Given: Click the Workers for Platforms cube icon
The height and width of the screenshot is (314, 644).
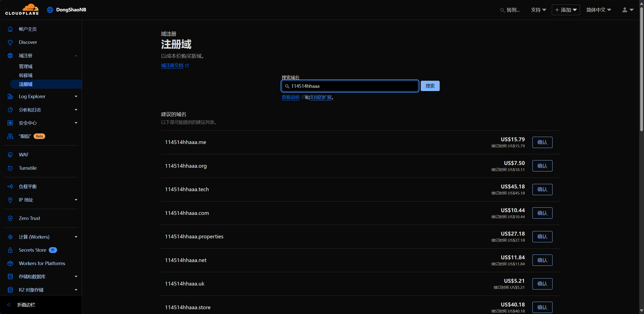Looking at the screenshot, I should pos(10,263).
